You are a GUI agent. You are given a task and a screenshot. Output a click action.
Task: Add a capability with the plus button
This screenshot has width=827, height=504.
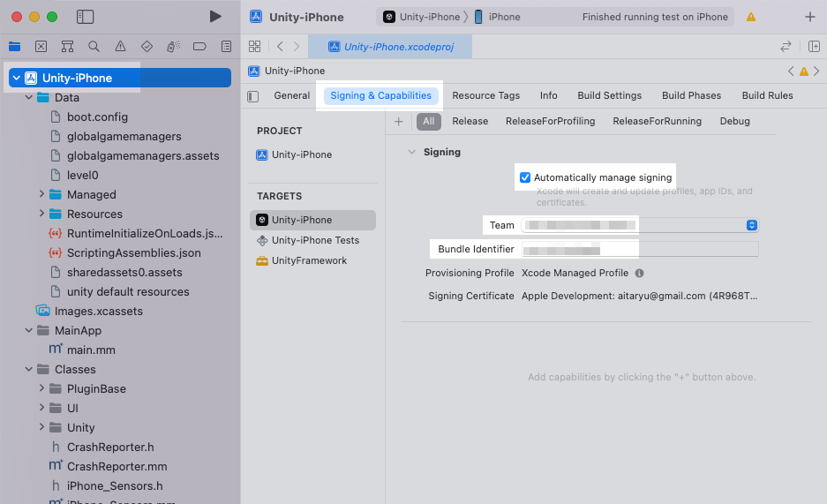coord(399,122)
